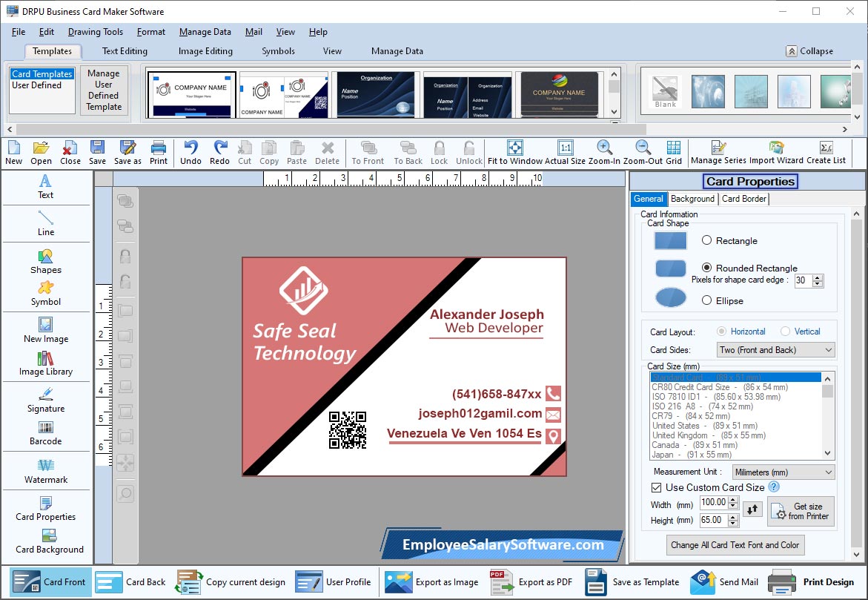
Task: Click the Actual Size icon
Action: pos(565,152)
